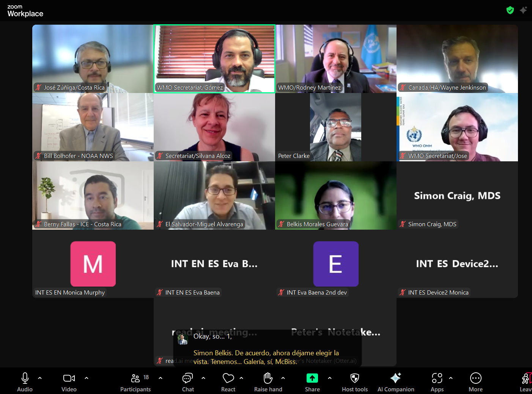Expand the Share options caret
The width and height of the screenshot is (532, 394).
coord(330,378)
